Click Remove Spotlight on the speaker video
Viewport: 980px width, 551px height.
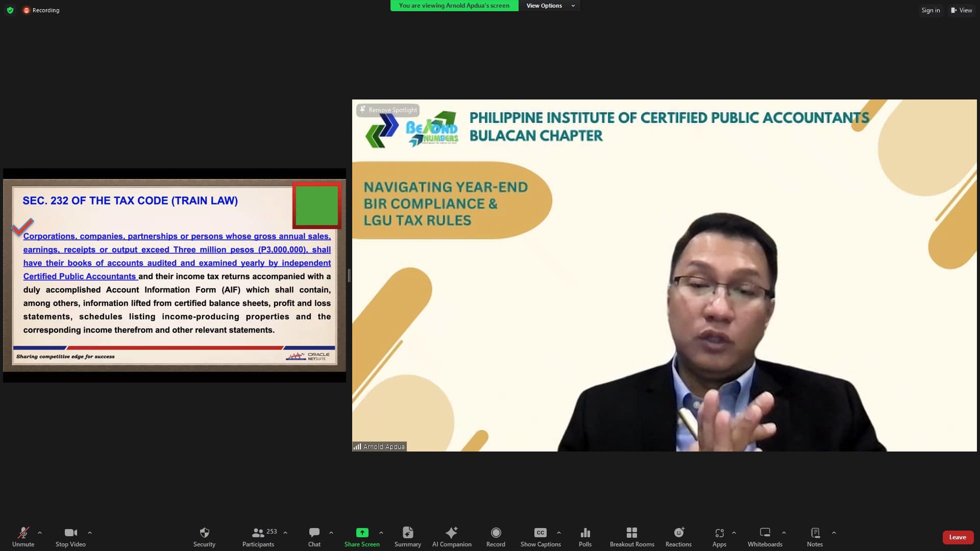[x=388, y=110]
